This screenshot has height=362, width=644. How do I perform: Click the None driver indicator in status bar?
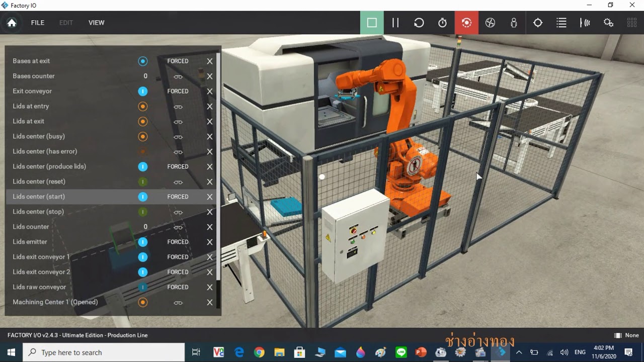tap(626, 335)
